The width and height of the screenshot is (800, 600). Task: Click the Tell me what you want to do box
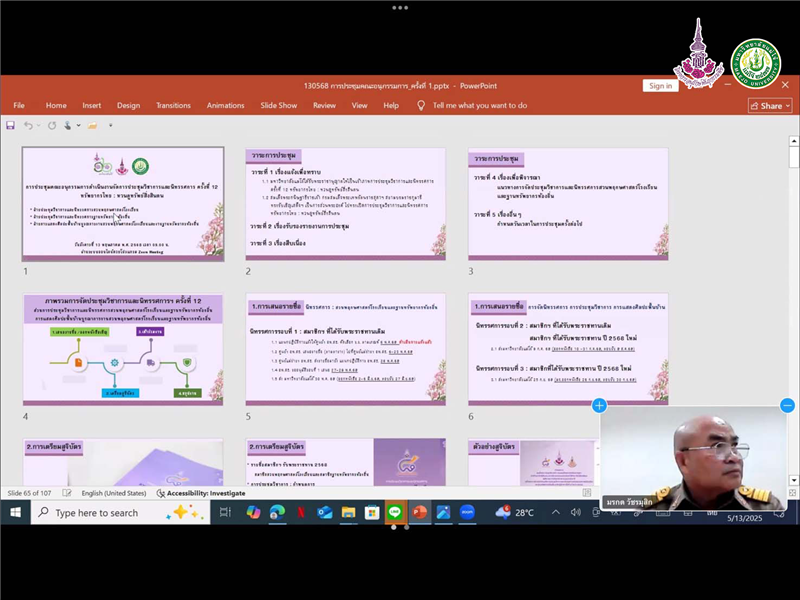(480, 106)
